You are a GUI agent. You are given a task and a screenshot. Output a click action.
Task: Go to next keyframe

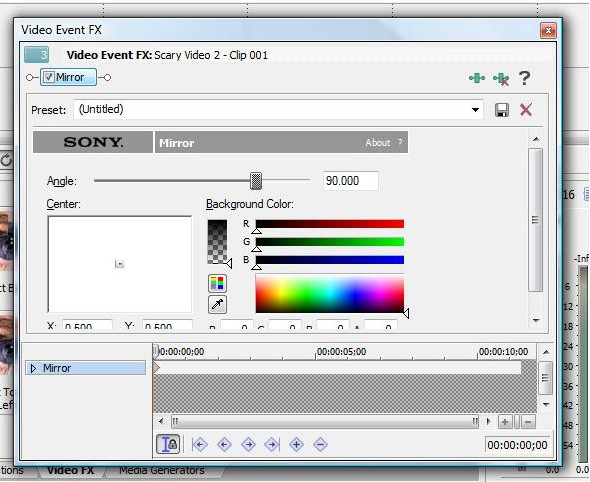(248, 445)
